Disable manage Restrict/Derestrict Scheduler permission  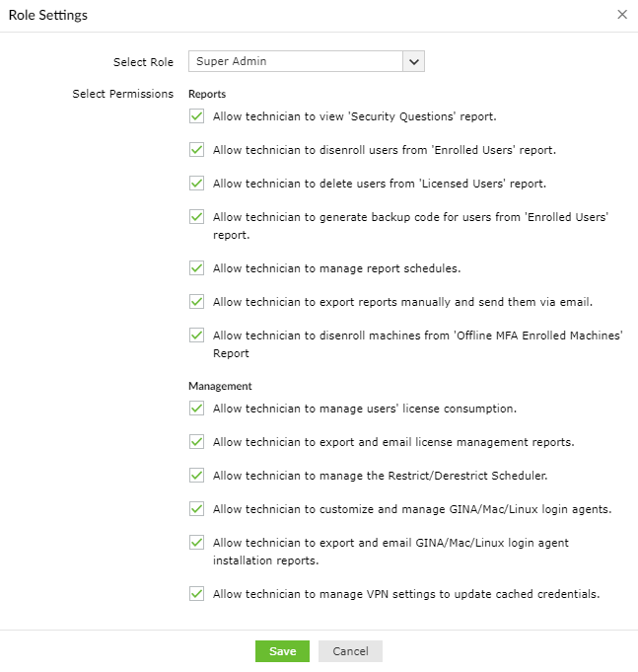point(196,475)
